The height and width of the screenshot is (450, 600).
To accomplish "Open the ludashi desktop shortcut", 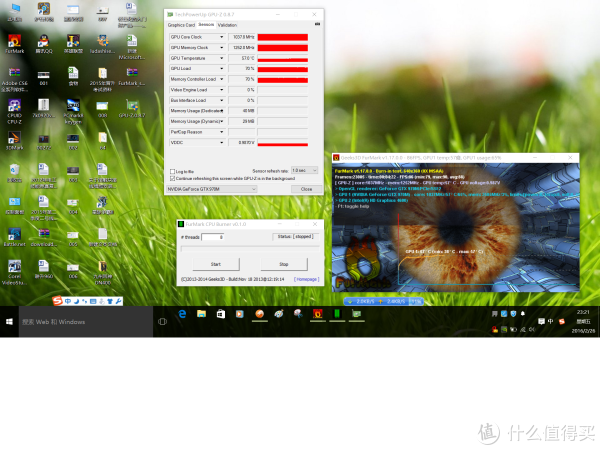I will tap(102, 44).
